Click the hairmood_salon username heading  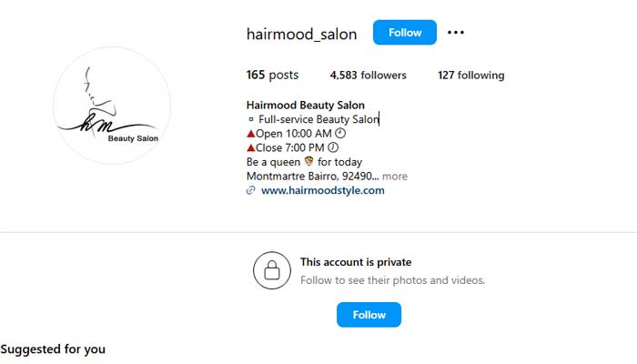[x=301, y=35]
